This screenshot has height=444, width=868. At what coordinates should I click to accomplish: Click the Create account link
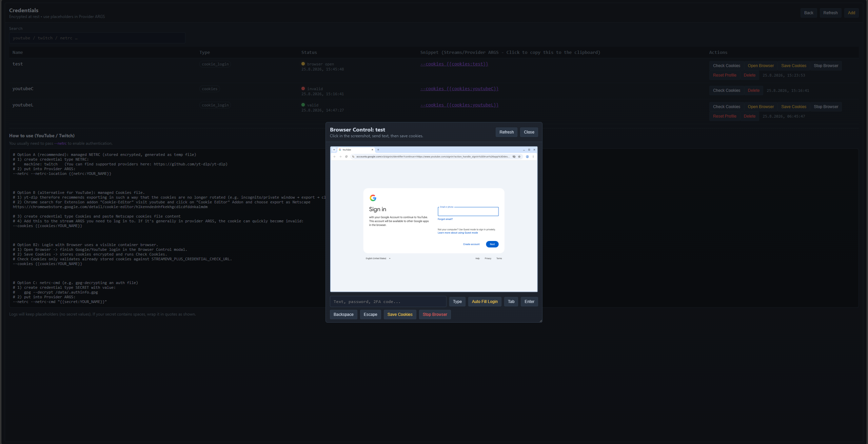point(471,244)
